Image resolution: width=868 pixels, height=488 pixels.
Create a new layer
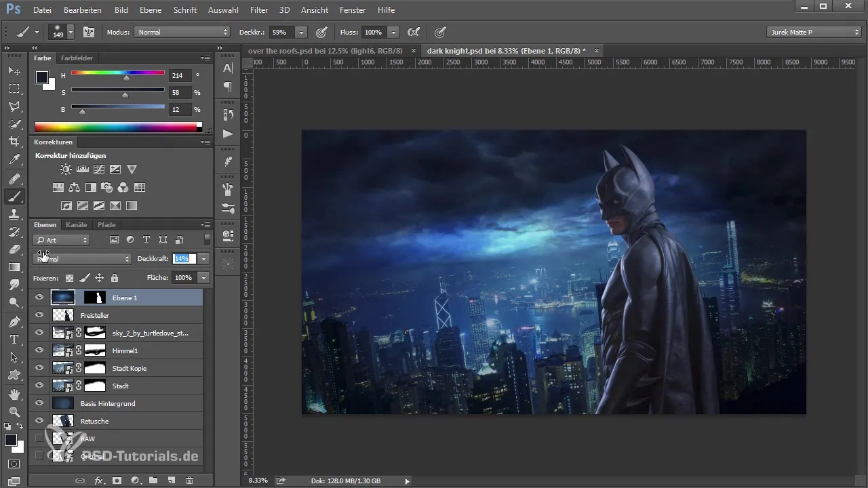172,480
